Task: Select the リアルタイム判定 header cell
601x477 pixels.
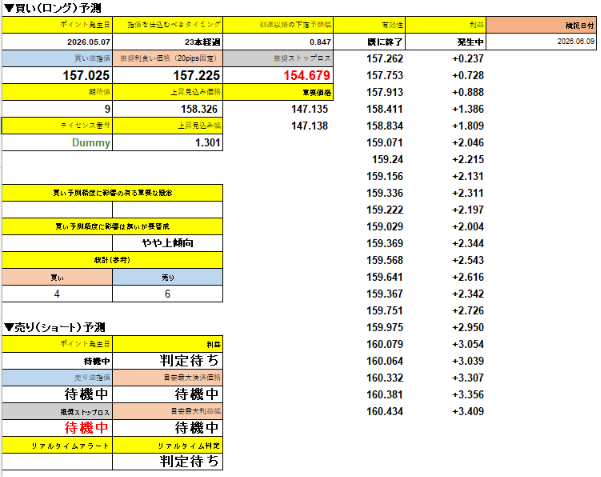Action: (x=167, y=446)
